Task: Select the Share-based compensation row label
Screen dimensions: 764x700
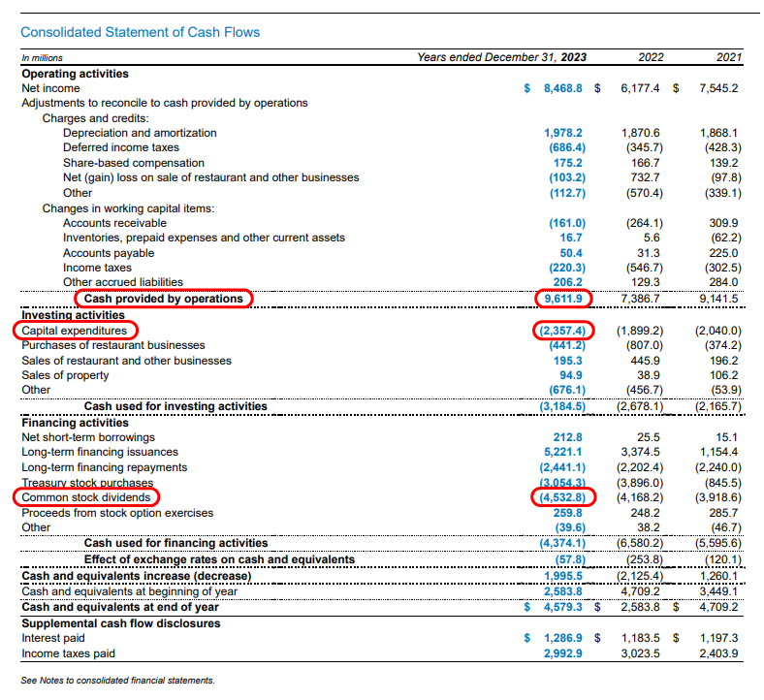Action: pos(134,163)
